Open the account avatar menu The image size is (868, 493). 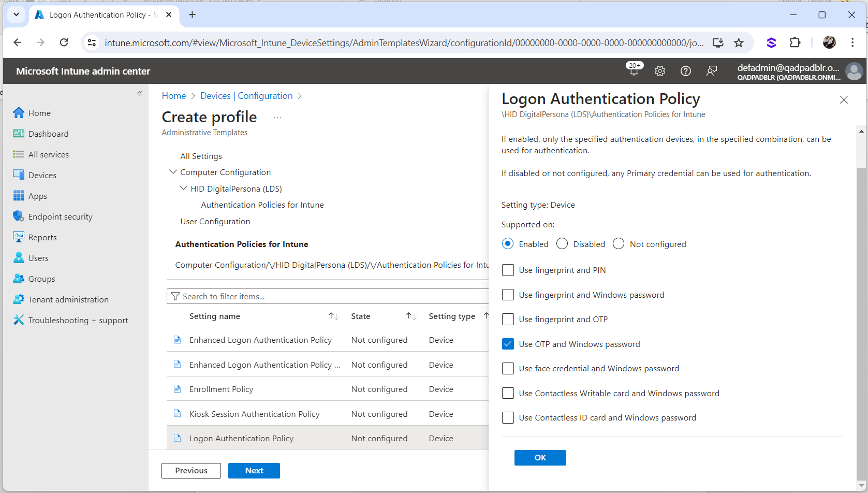[854, 71]
